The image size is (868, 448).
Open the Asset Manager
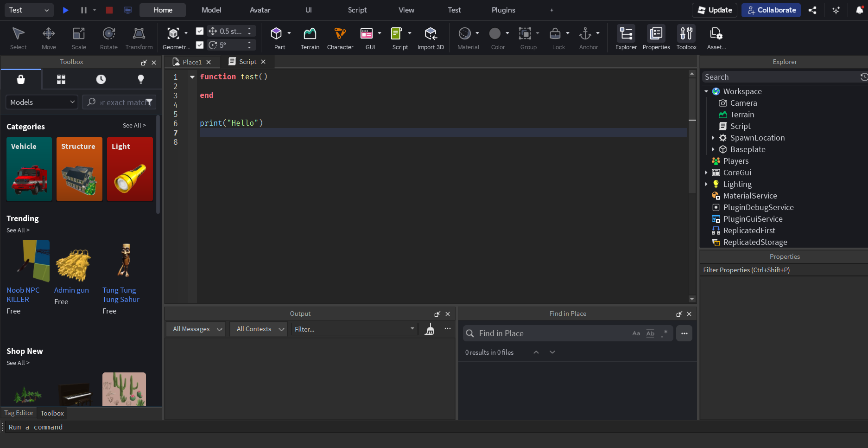point(716,37)
